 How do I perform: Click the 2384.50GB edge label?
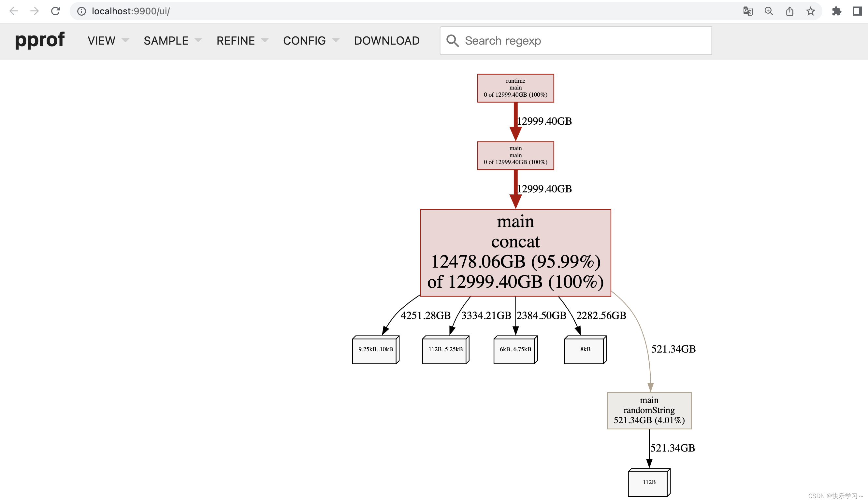tap(542, 315)
